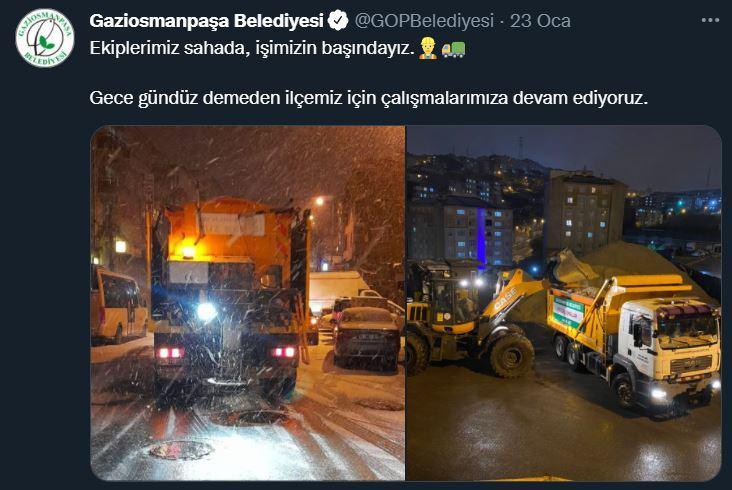732x490 pixels.
Task: Click the white dump truck cab
Action: click(x=670, y=343)
